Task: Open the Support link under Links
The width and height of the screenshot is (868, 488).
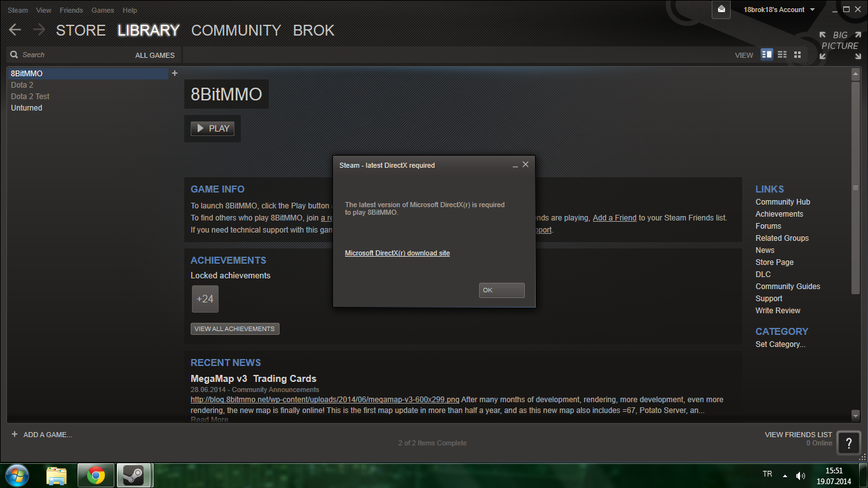Action: pyautogui.click(x=769, y=299)
